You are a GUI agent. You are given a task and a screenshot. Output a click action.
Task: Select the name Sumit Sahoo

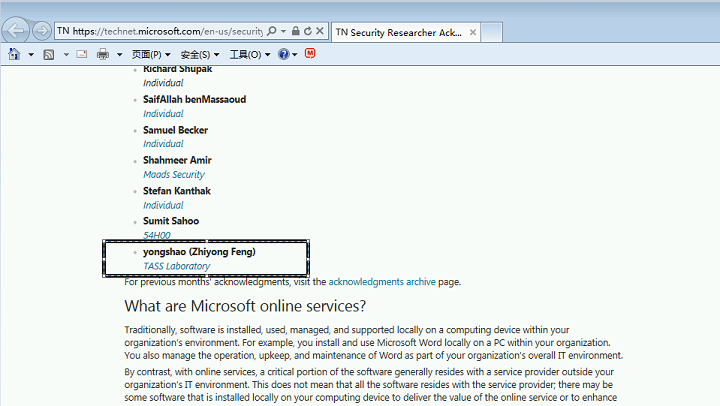171,221
